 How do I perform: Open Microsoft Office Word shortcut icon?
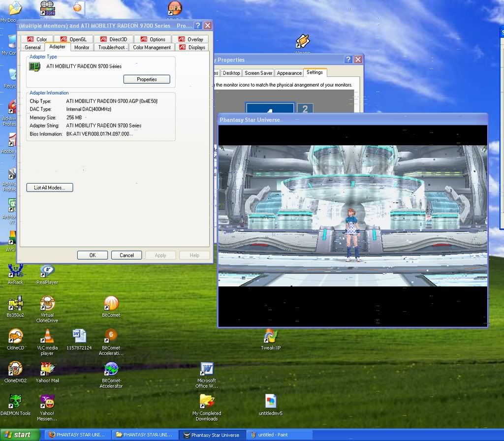(207, 375)
